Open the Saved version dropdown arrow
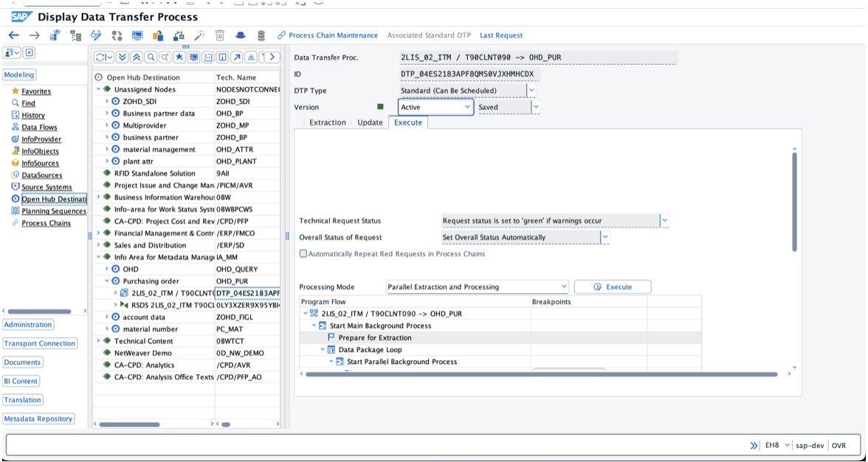The image size is (868, 462). [x=536, y=107]
